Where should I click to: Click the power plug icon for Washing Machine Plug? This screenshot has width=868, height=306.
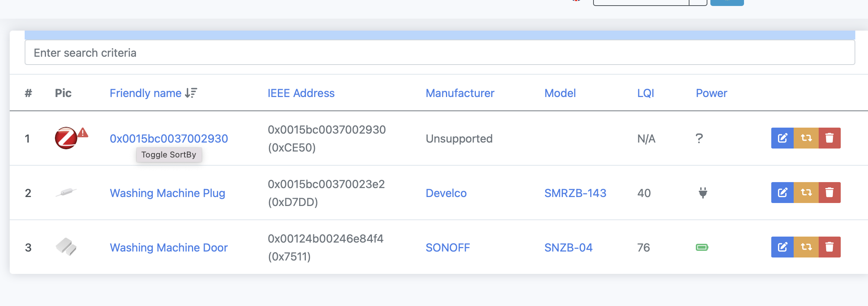702,193
